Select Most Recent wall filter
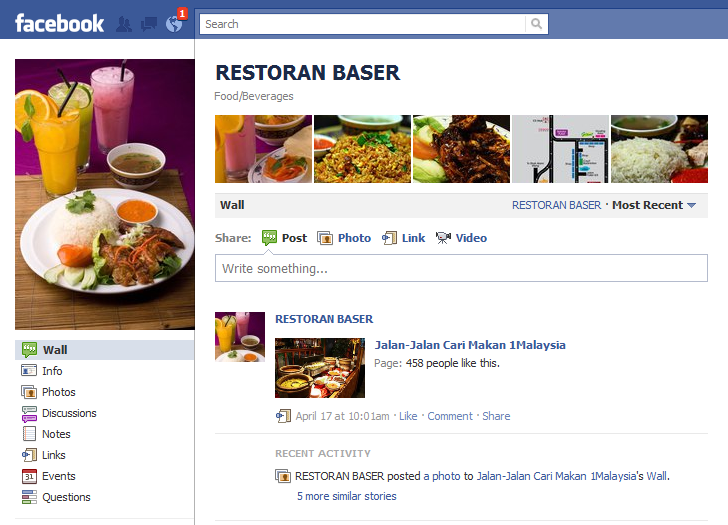This screenshot has height=525, width=728. click(647, 205)
